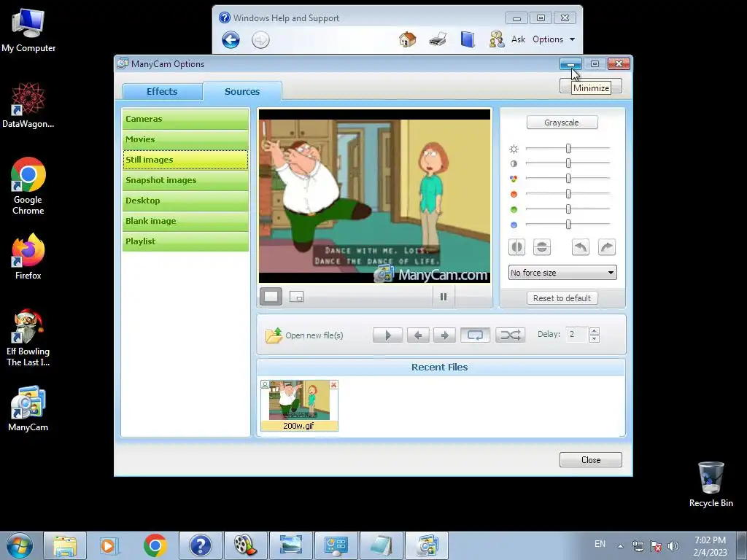Open File Explorer from taskbar
747x560 pixels.
65,545
